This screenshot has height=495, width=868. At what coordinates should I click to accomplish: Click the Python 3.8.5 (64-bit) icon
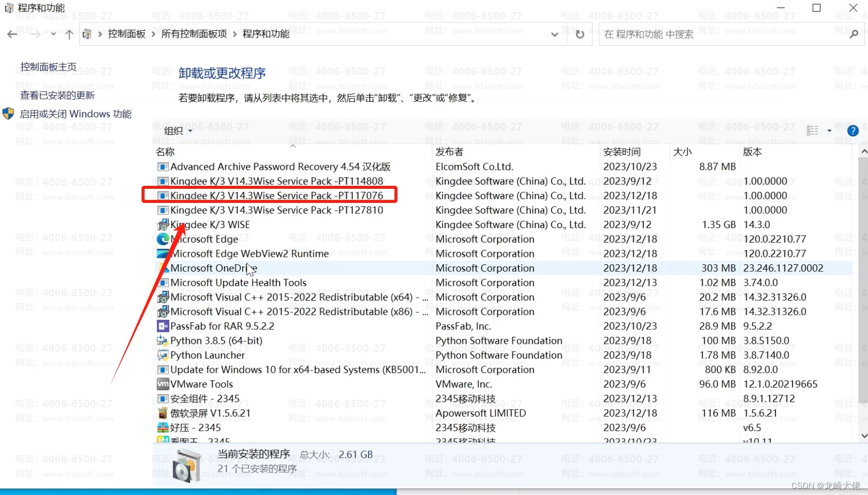click(163, 341)
